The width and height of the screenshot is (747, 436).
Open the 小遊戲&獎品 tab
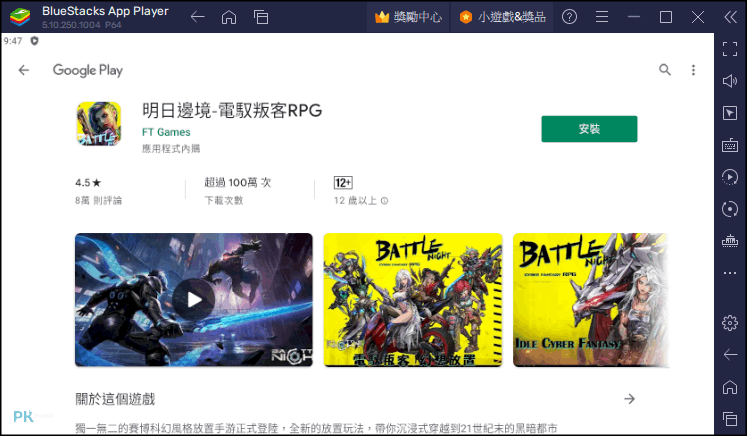click(502, 17)
